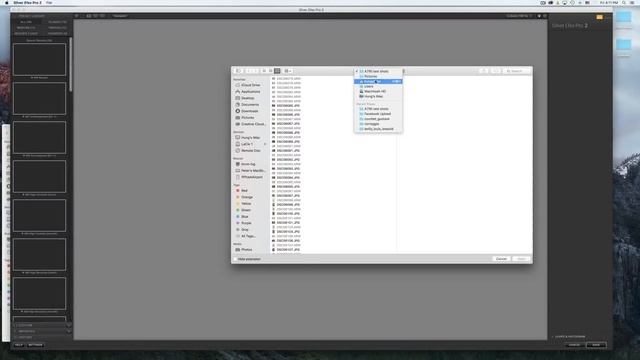Click the Share button in the file dialog
640x360 pixels.
pos(483,71)
